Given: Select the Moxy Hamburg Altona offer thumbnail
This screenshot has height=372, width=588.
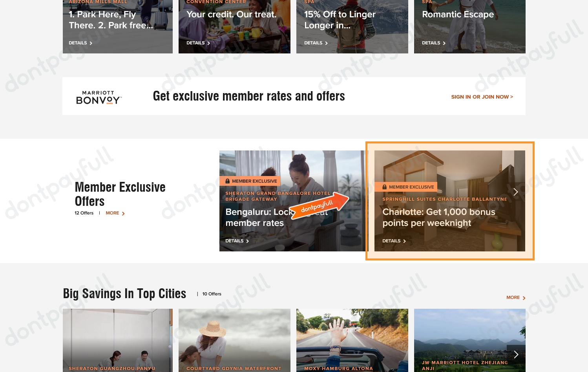Looking at the screenshot, I should (352, 340).
